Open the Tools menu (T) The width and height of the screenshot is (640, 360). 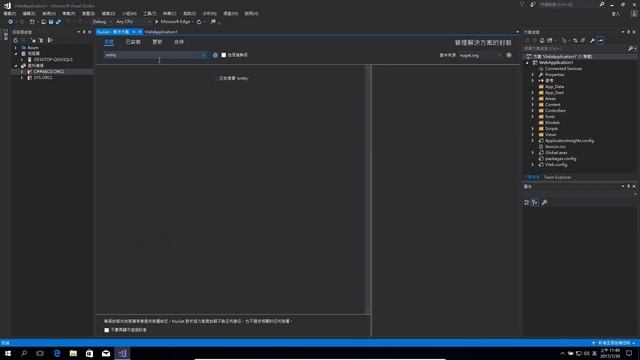[x=149, y=13]
